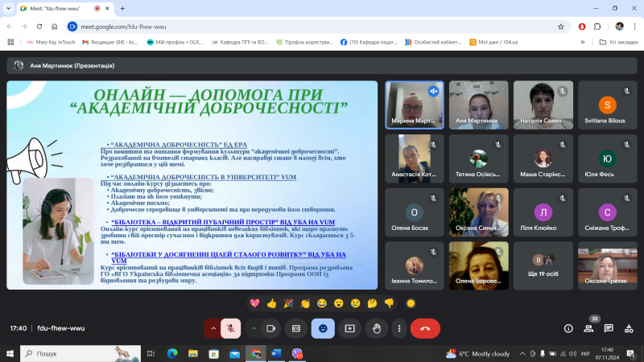Screen dimensions: 644x362
Task: Open the in-call chat panel
Action: pyautogui.click(x=608, y=328)
